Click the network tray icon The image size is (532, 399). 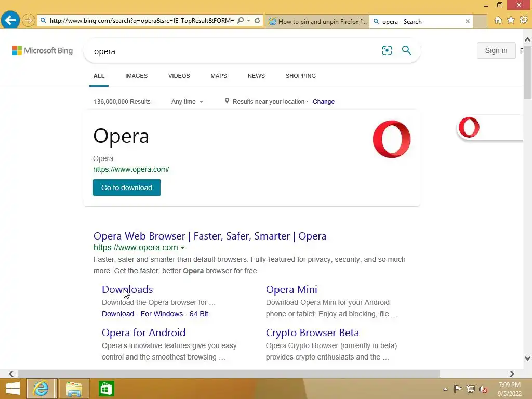471,389
